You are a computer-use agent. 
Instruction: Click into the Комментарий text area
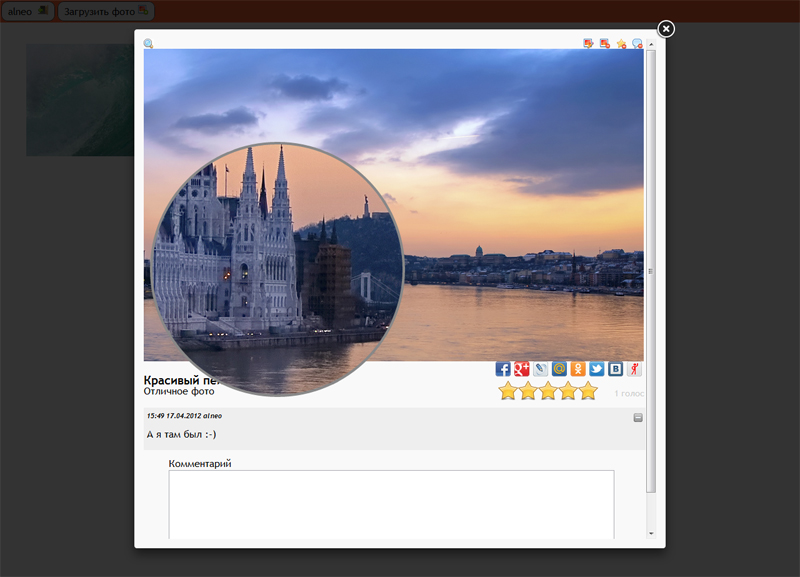(x=391, y=505)
